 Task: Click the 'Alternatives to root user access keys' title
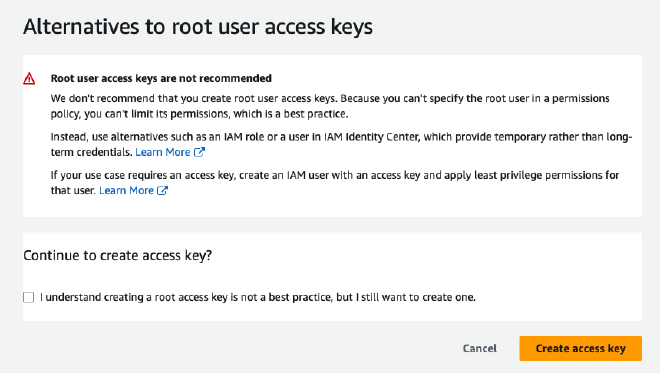198,27
